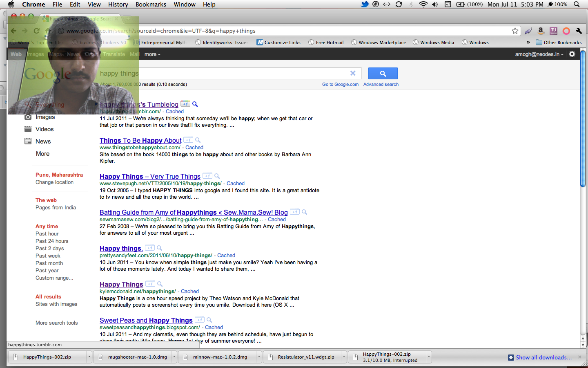The height and width of the screenshot is (368, 588).
Task: Open the 'more' dropdown in Google top bar
Action: [x=152, y=54]
